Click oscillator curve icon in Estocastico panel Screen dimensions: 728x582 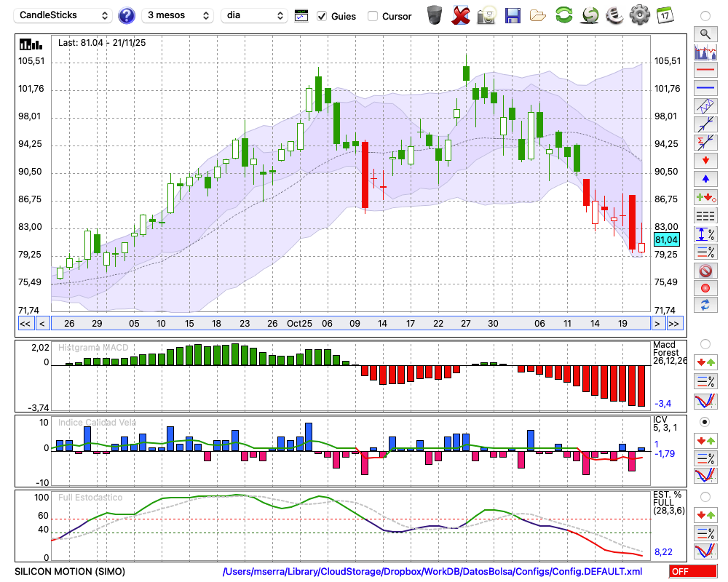click(x=705, y=551)
